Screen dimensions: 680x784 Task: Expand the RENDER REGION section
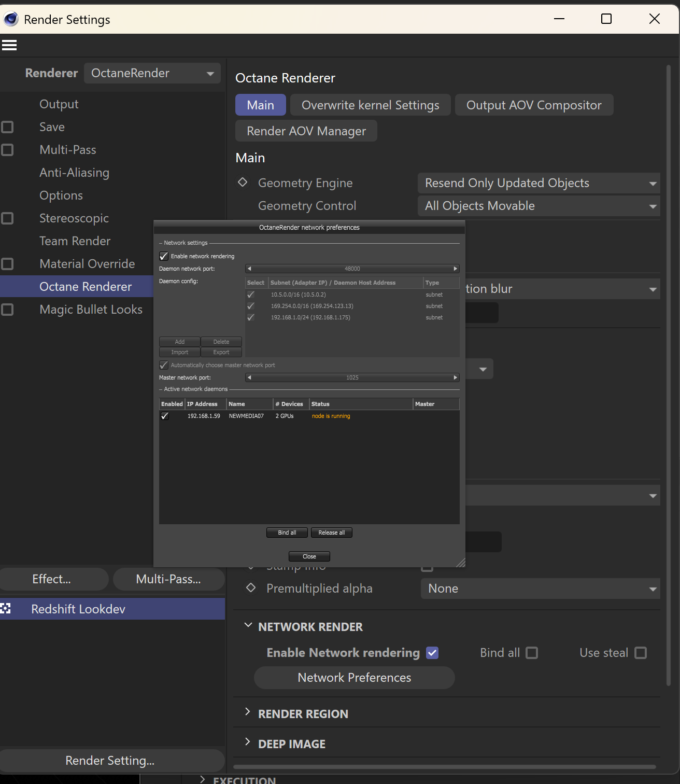(248, 712)
